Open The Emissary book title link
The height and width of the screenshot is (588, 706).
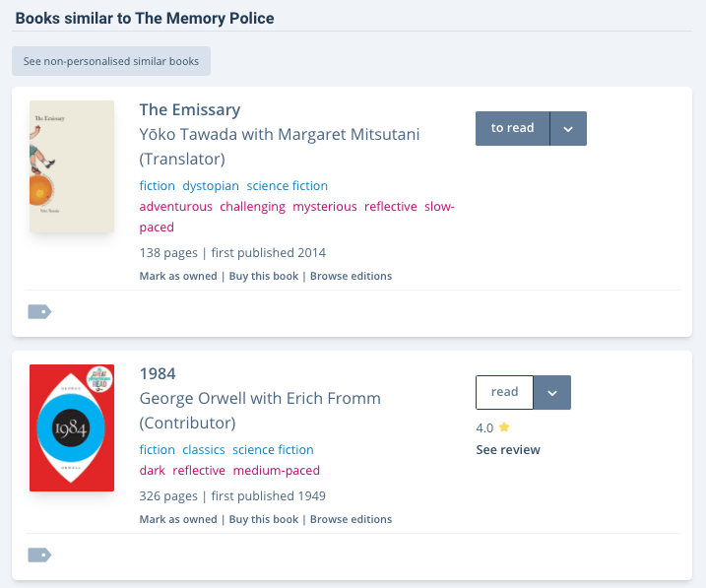point(190,110)
